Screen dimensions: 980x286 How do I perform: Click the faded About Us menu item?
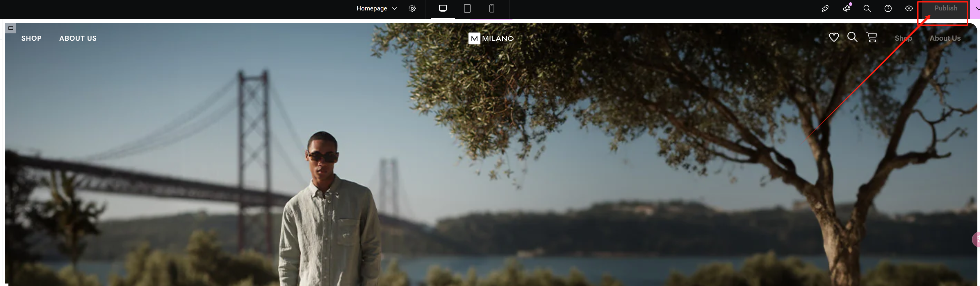[945, 38]
